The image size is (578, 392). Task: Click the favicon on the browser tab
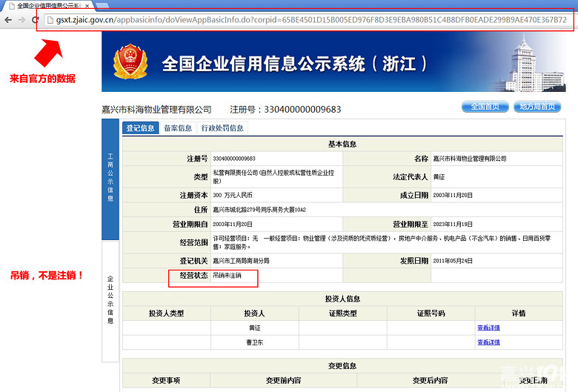(10, 5)
